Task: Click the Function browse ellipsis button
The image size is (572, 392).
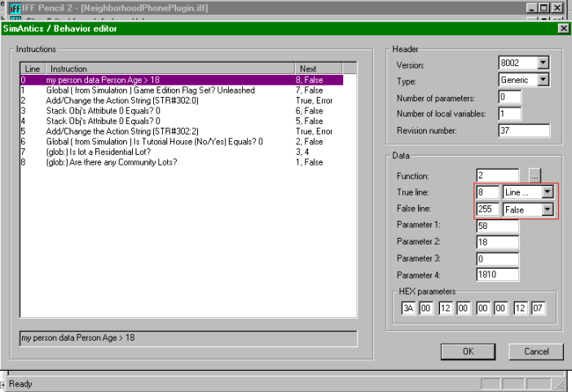Action: point(535,174)
